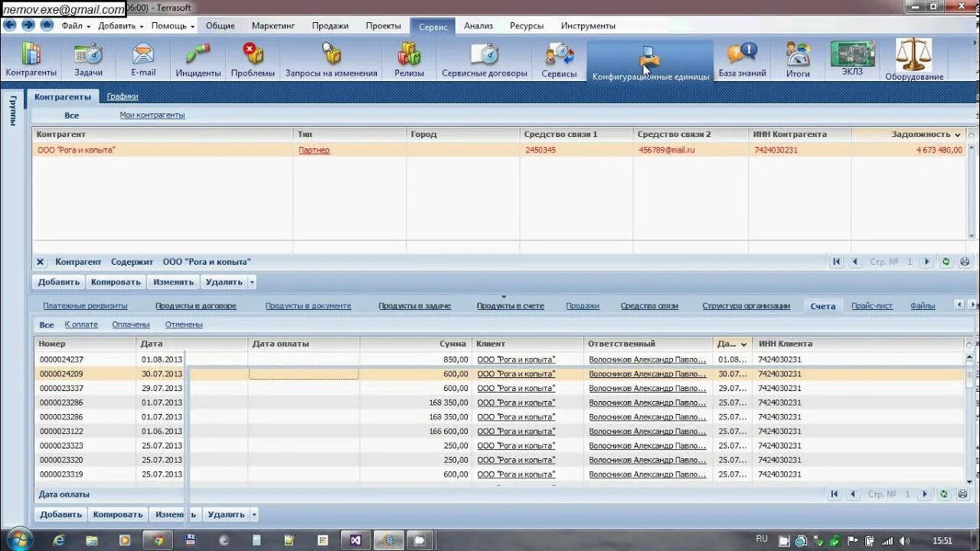Click the upper Изменить button
The width and height of the screenshot is (980, 551).
pyautogui.click(x=174, y=282)
